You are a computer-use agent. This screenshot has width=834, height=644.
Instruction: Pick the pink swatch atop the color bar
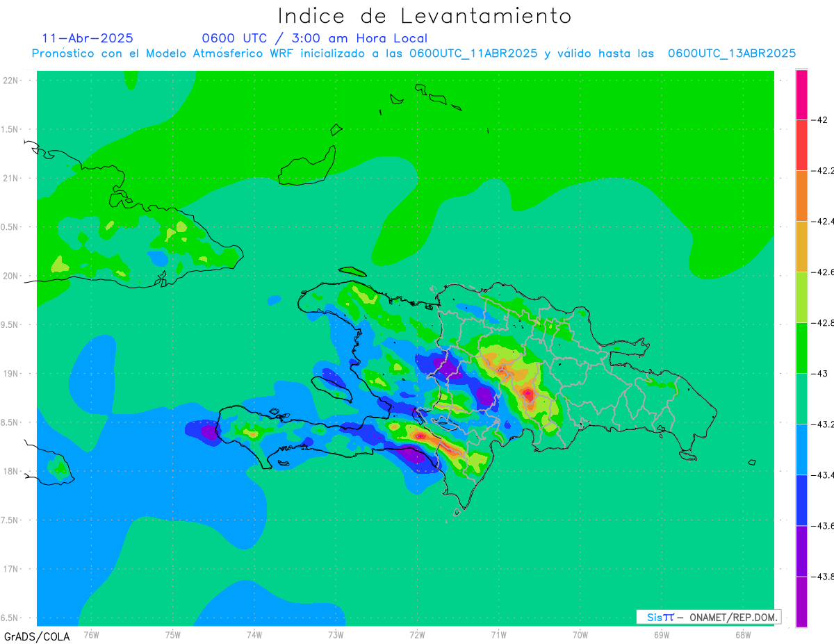point(801,94)
